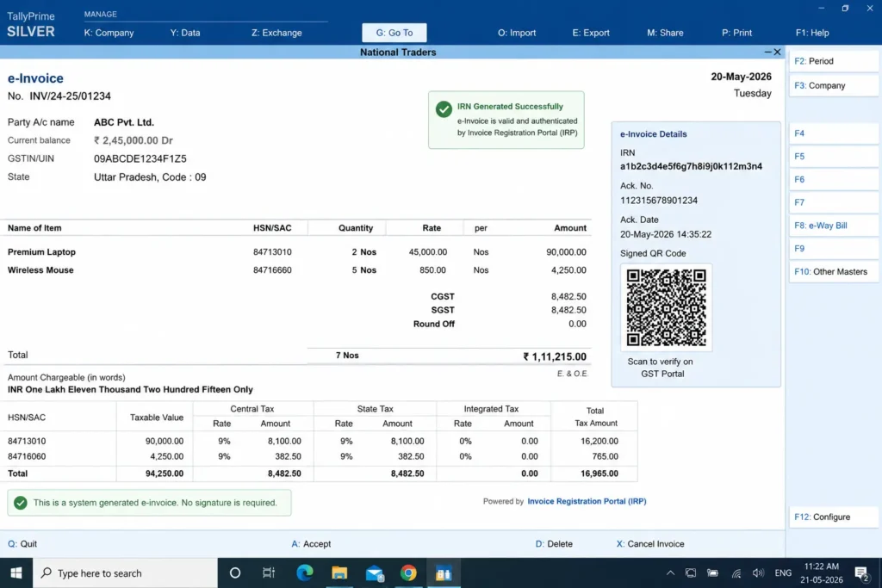Click IRN value a1b2c3d4e5f6g7h8i9j0k112m3n4

point(692,166)
